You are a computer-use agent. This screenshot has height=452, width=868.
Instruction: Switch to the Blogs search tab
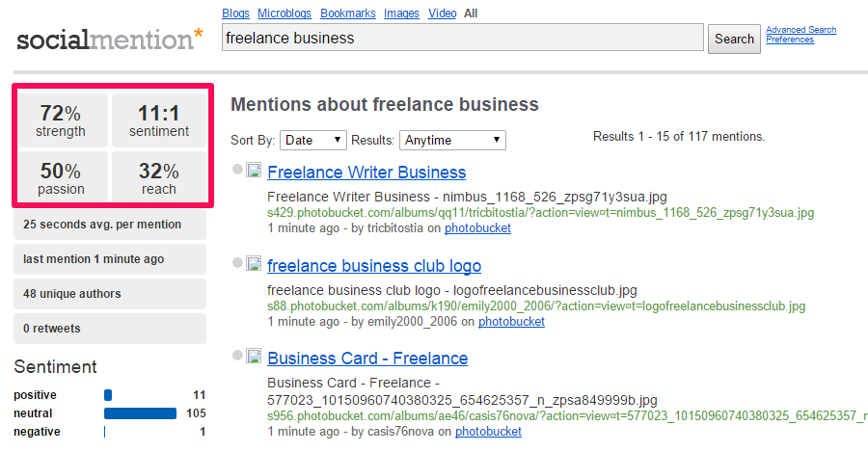[235, 13]
